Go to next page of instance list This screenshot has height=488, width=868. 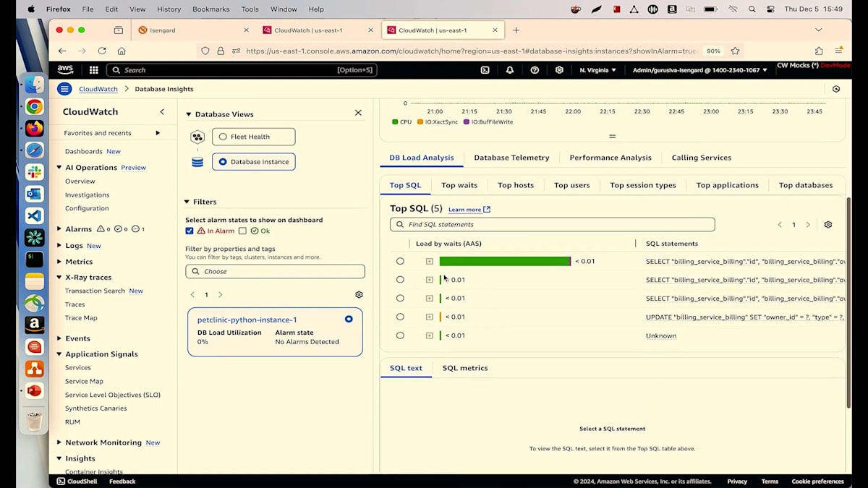click(x=221, y=295)
